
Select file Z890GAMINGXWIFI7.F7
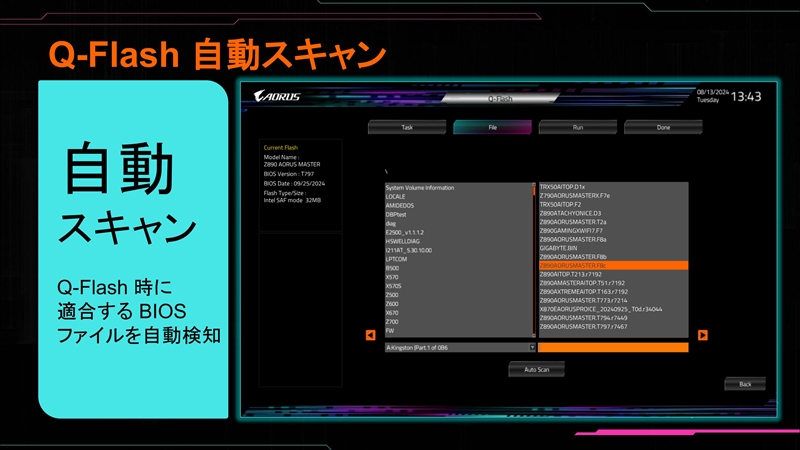click(x=571, y=231)
